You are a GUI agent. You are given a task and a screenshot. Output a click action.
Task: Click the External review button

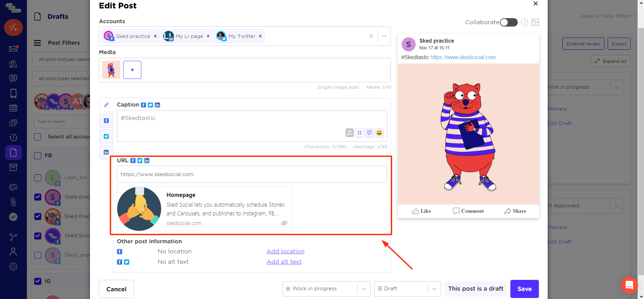coord(583,44)
